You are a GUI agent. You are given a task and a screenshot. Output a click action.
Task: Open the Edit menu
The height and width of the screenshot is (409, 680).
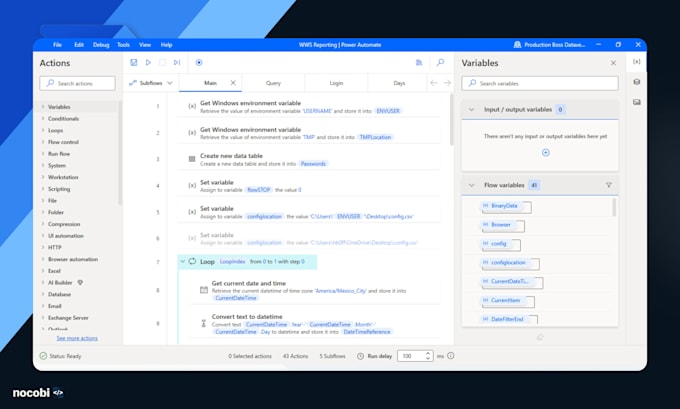[x=78, y=45]
